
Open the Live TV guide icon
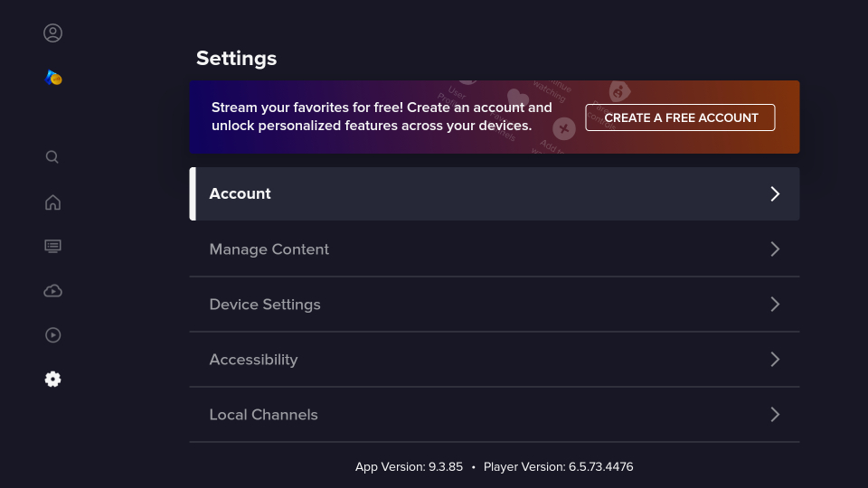(52, 246)
